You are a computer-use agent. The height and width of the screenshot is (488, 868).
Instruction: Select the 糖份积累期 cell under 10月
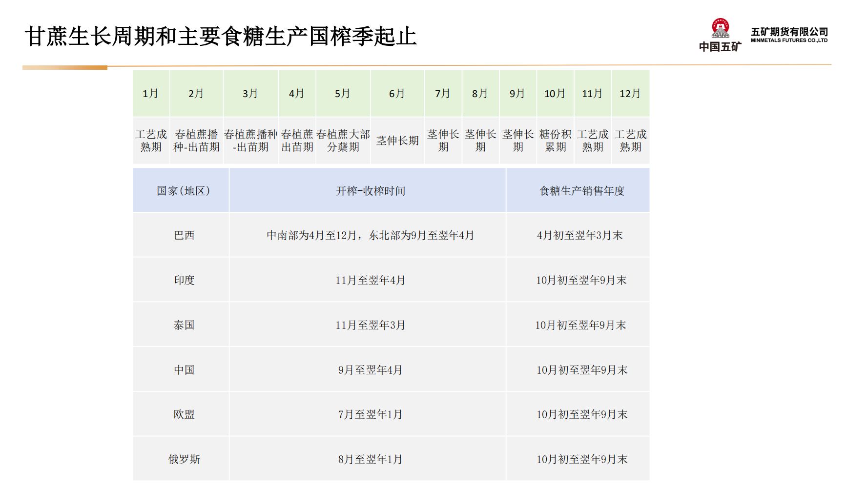[555, 141]
